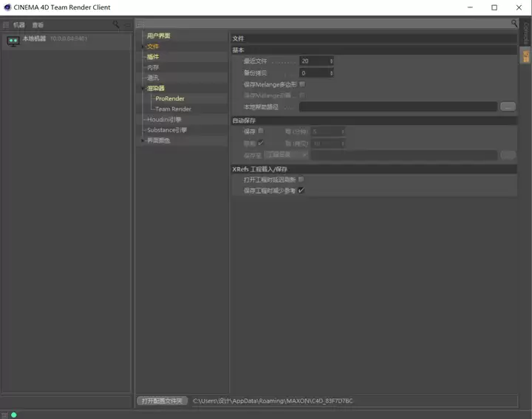Image resolution: width=532 pixels, height=419 pixels.
Task: Switch to the Console side tab
Action: pos(525,33)
